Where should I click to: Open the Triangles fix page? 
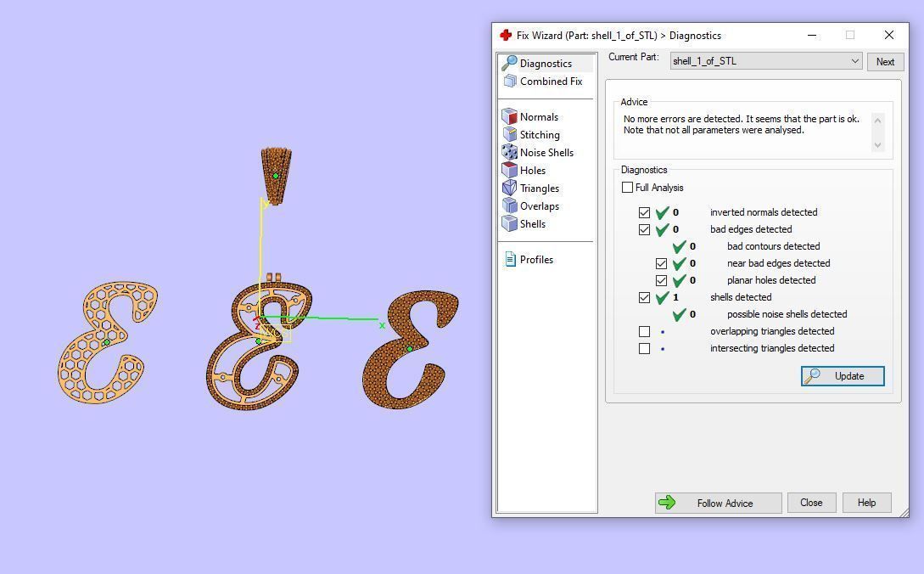[x=539, y=189]
